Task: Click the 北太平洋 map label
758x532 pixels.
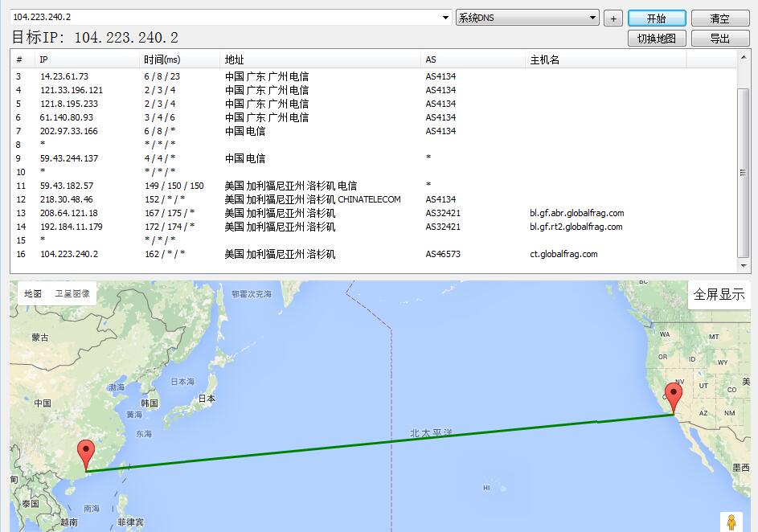Action: click(x=431, y=432)
